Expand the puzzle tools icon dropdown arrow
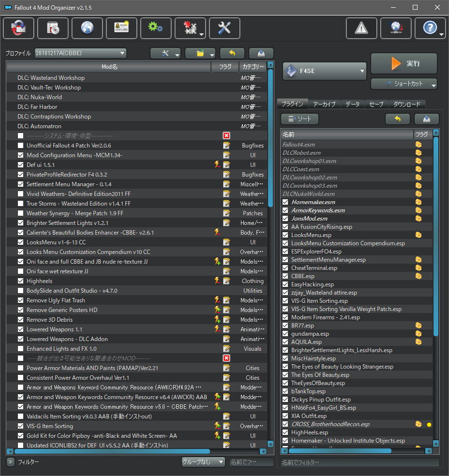The height and width of the screenshot is (476, 449). [x=202, y=35]
